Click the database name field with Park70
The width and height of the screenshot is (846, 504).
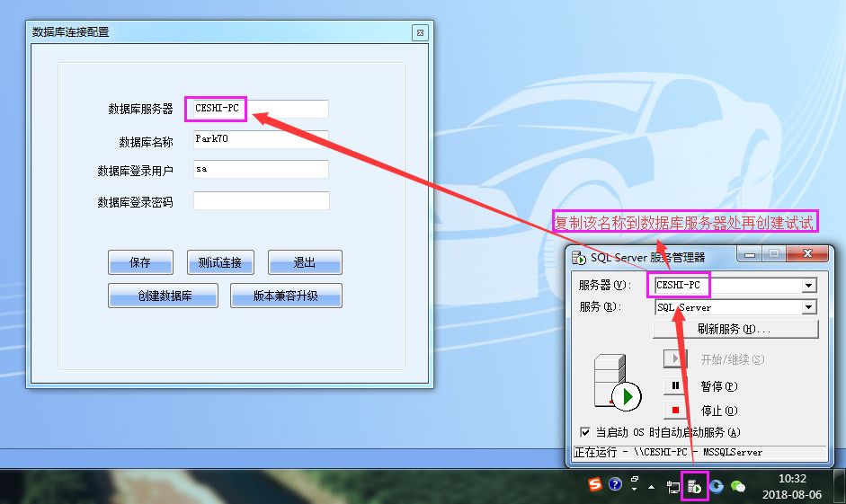(261, 139)
